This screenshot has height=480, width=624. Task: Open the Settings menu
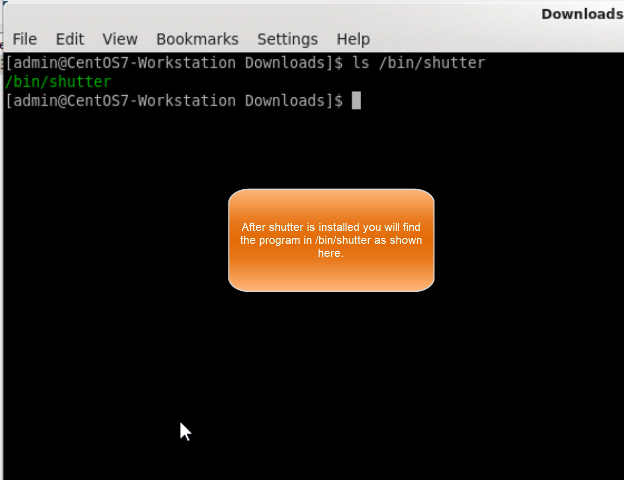click(287, 39)
